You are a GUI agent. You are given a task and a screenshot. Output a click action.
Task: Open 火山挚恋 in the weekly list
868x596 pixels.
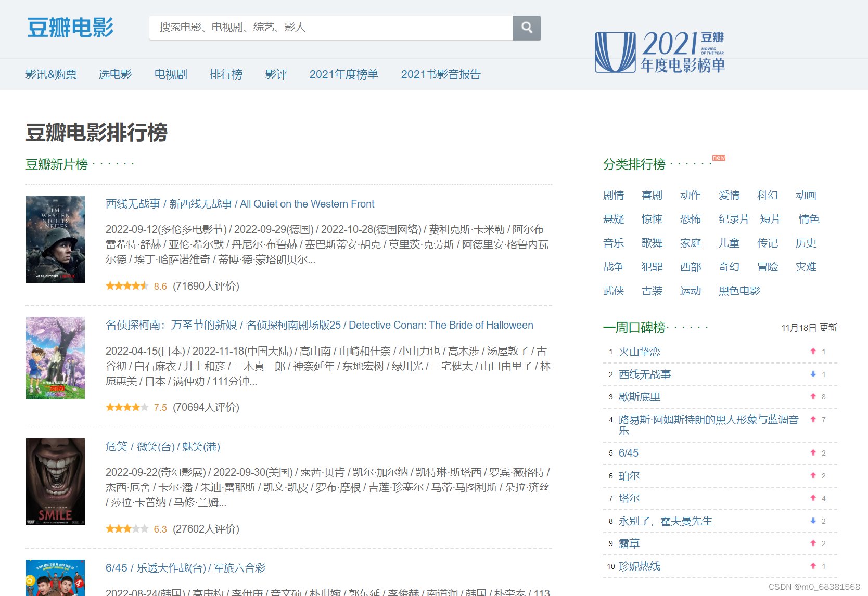tap(640, 352)
